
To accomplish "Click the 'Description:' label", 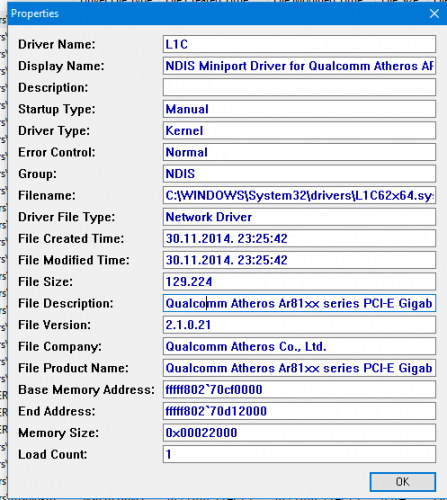I will [53, 88].
